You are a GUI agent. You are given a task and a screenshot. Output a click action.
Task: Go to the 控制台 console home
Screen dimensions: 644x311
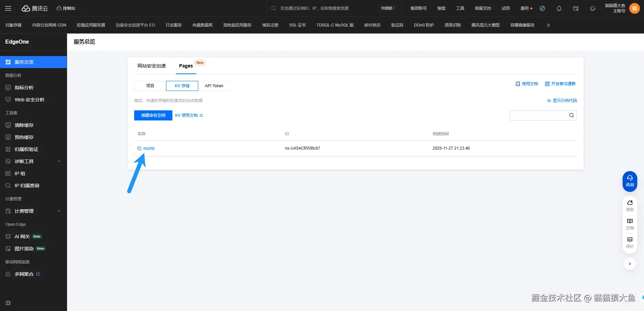pos(66,8)
